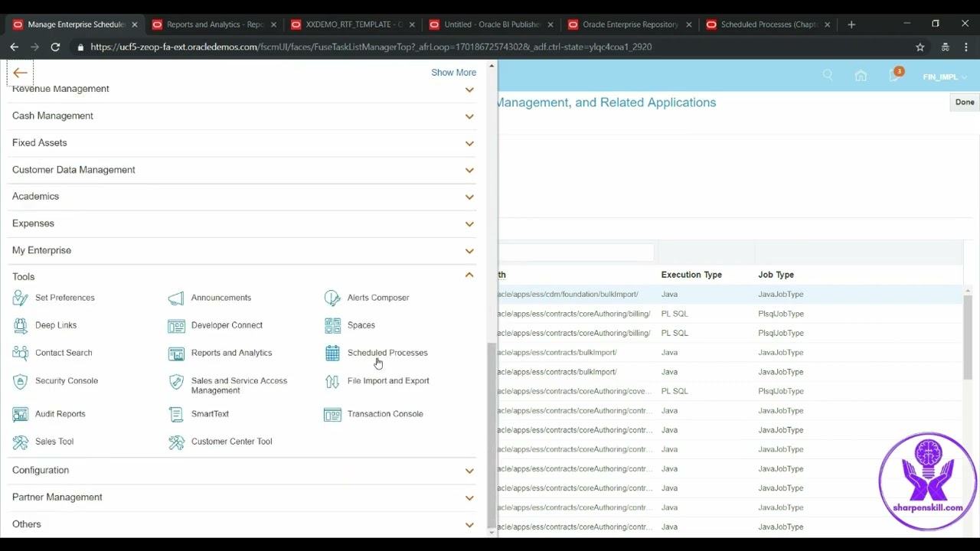The image size is (980, 551).
Task: Expand the Expenses section
Action: pos(469,223)
